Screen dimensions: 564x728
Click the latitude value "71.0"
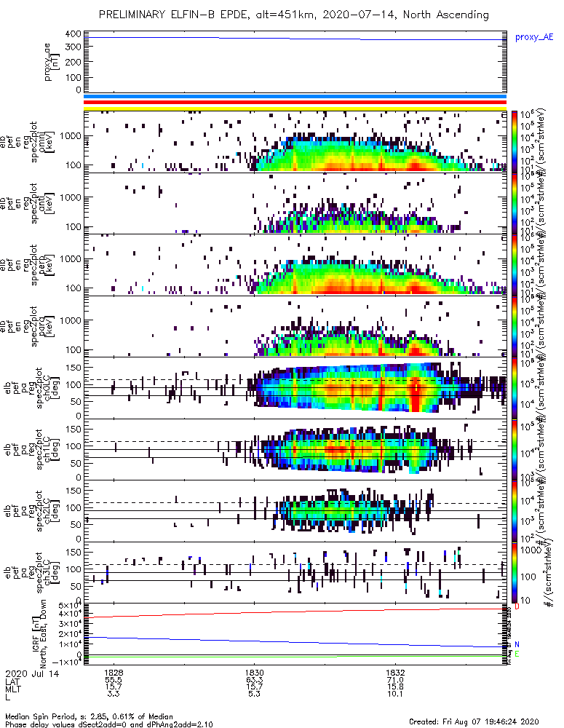[395, 680]
